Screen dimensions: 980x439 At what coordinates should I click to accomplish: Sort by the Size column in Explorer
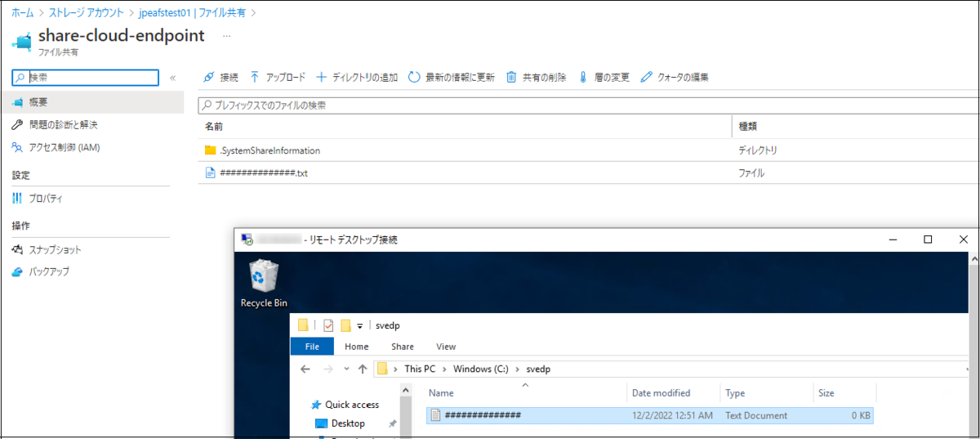(826, 393)
